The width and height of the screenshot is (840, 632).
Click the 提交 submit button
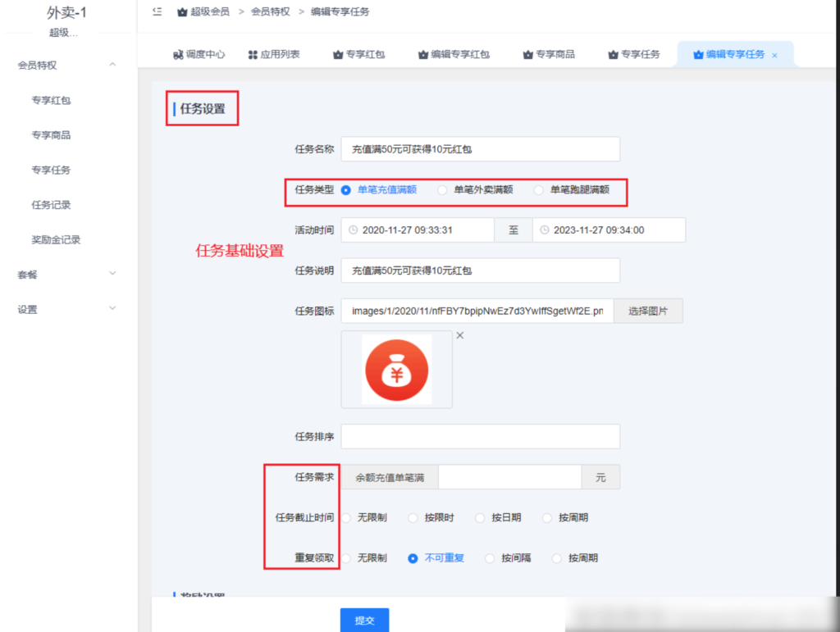[363, 620]
